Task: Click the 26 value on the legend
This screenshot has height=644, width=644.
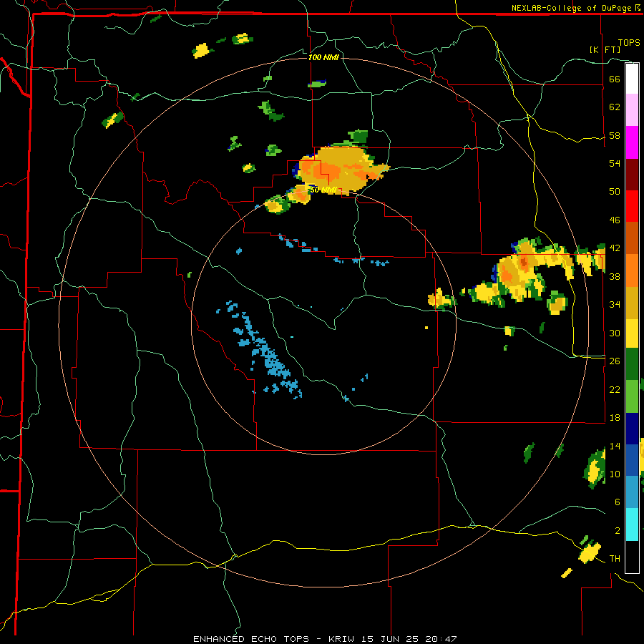Action: point(615,361)
